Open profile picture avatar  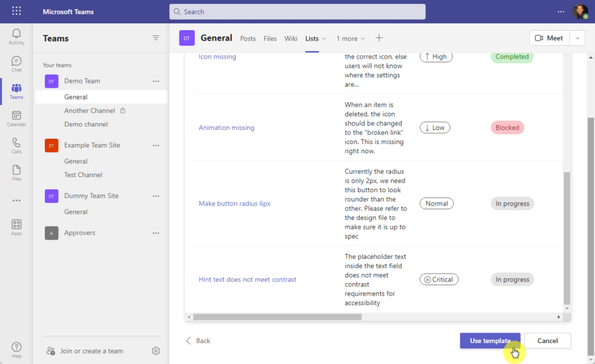tap(580, 12)
